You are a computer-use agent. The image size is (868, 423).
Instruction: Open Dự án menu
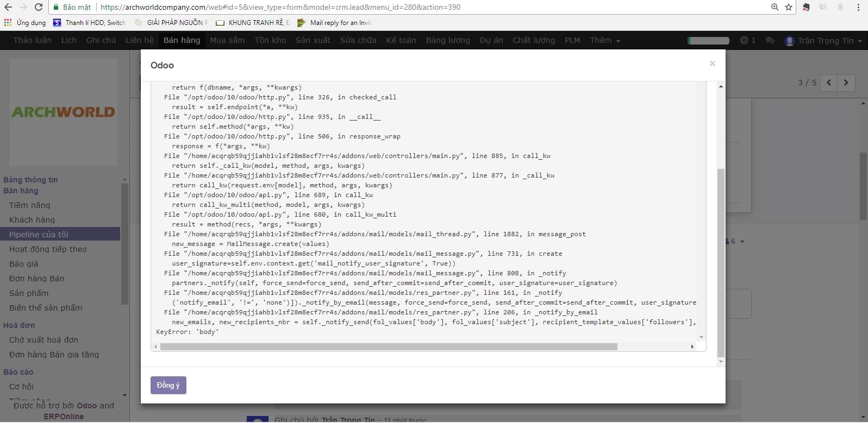coord(491,40)
